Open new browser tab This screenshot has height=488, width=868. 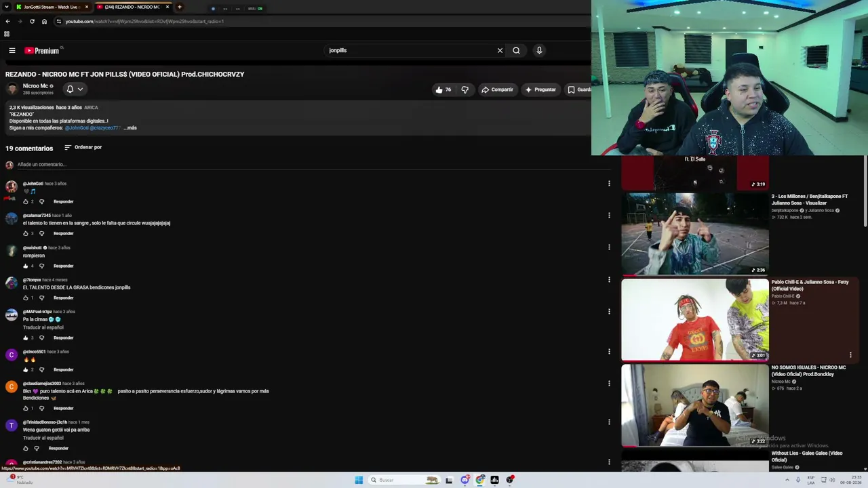point(180,7)
